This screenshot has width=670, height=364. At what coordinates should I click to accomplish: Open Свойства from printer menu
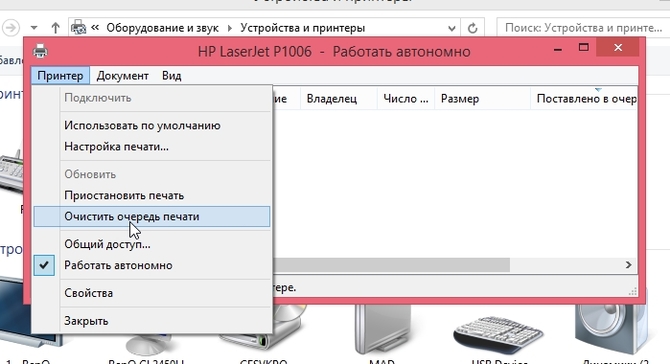(153, 293)
